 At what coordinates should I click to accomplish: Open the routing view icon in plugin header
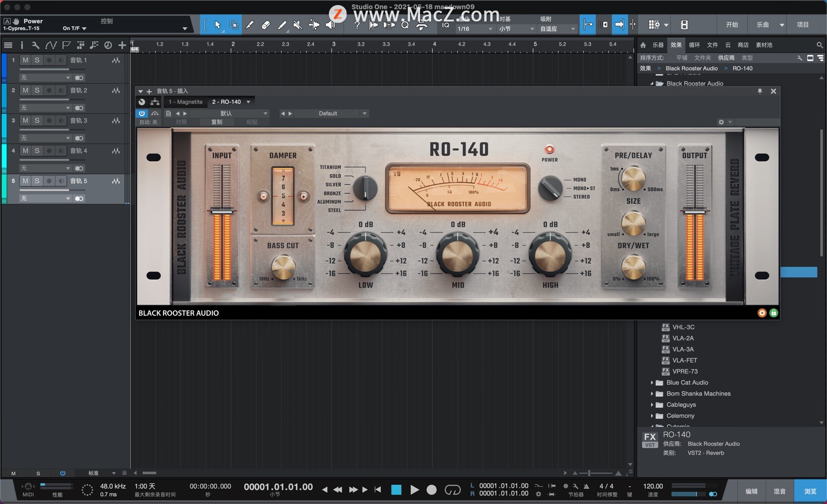pyautogui.click(x=155, y=102)
